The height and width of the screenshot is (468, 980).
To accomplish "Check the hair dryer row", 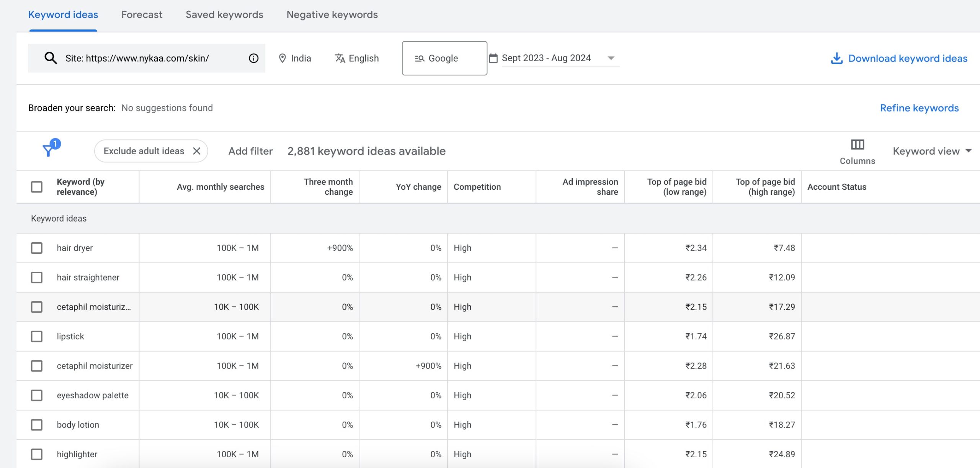I will 37,248.
